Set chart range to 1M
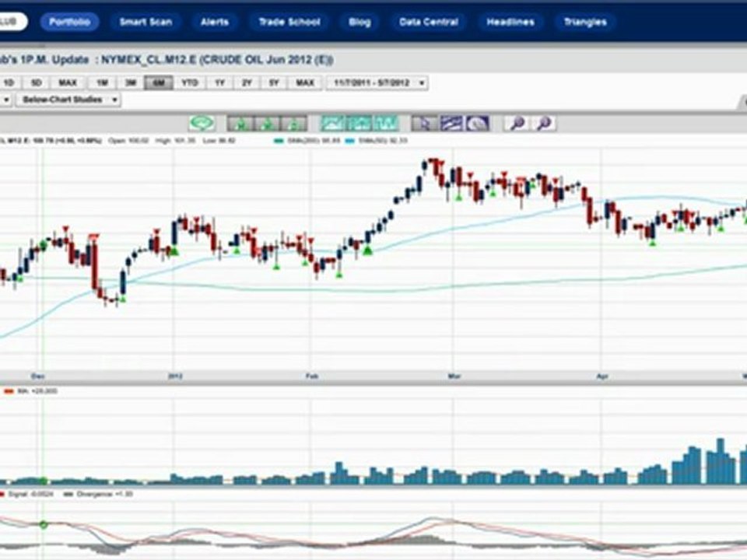 [103, 83]
